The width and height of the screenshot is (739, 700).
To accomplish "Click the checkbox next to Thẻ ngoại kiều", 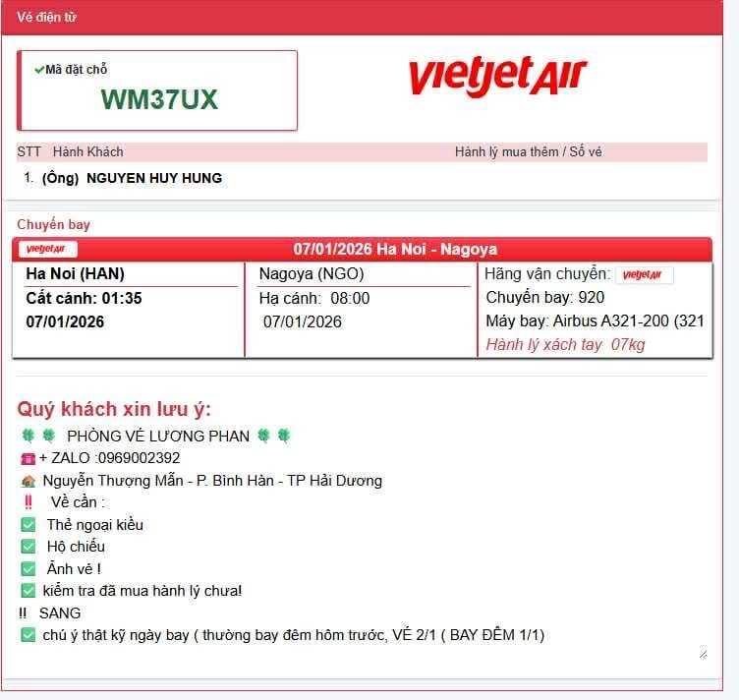I will tap(28, 525).
